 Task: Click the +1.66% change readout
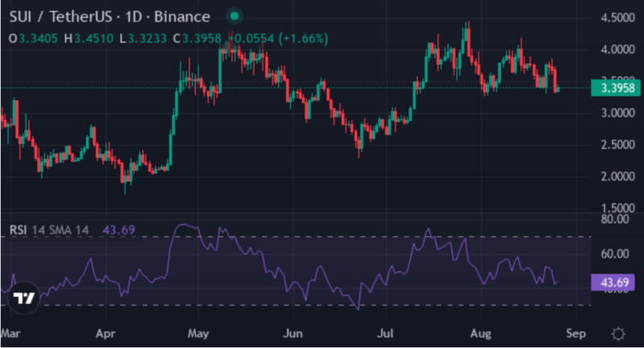coord(303,39)
